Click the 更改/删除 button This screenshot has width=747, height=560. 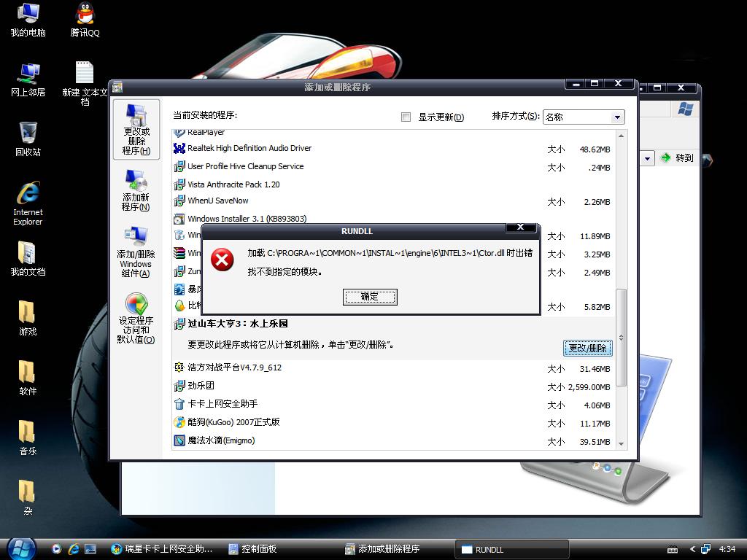click(587, 348)
